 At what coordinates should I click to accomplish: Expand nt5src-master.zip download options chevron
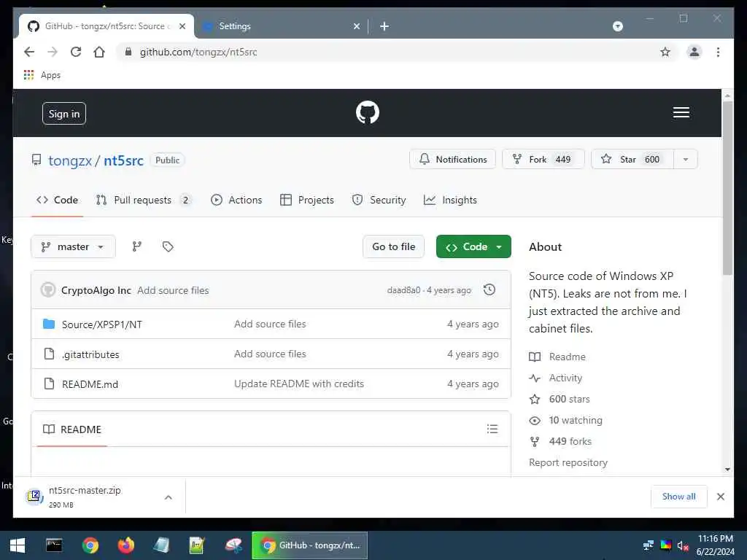click(169, 497)
